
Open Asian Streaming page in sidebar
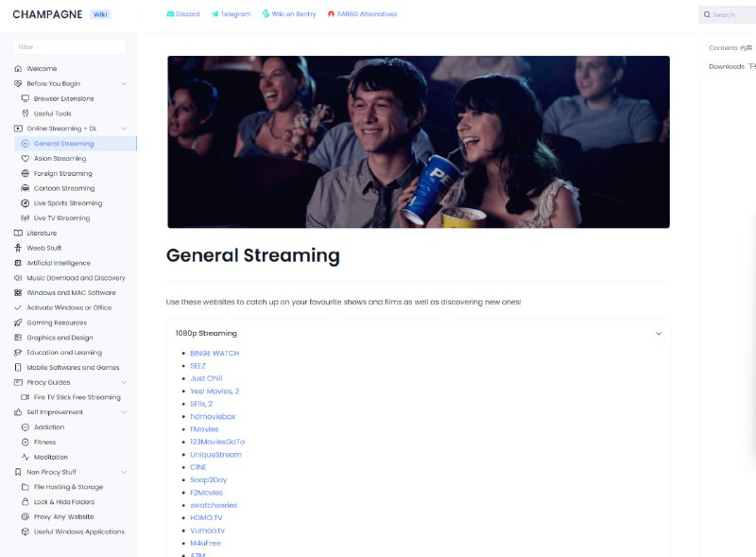(x=60, y=159)
